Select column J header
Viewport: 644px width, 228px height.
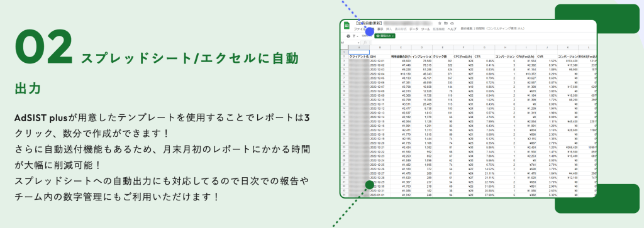tap(547, 48)
